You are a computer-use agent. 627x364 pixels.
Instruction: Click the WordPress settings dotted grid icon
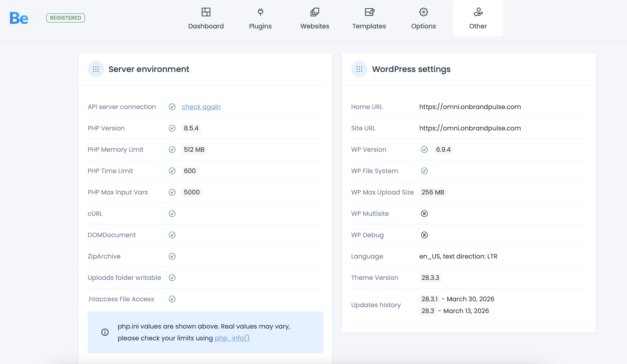(359, 69)
